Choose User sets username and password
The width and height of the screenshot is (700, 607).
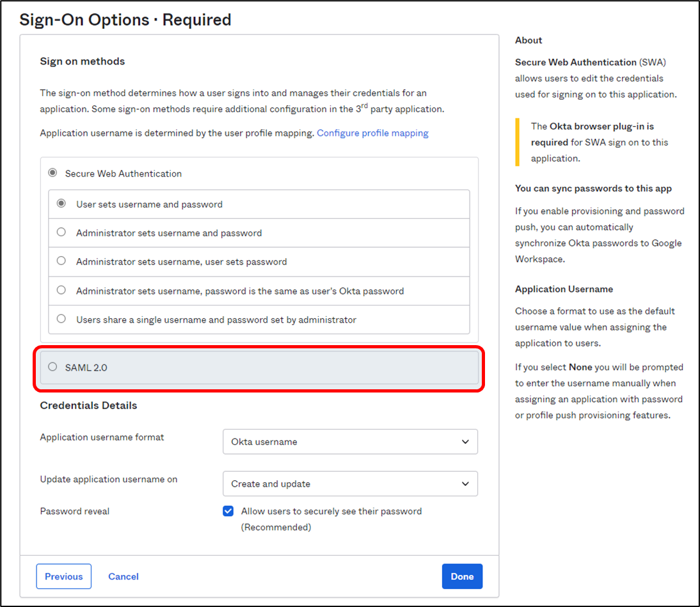[x=61, y=204]
